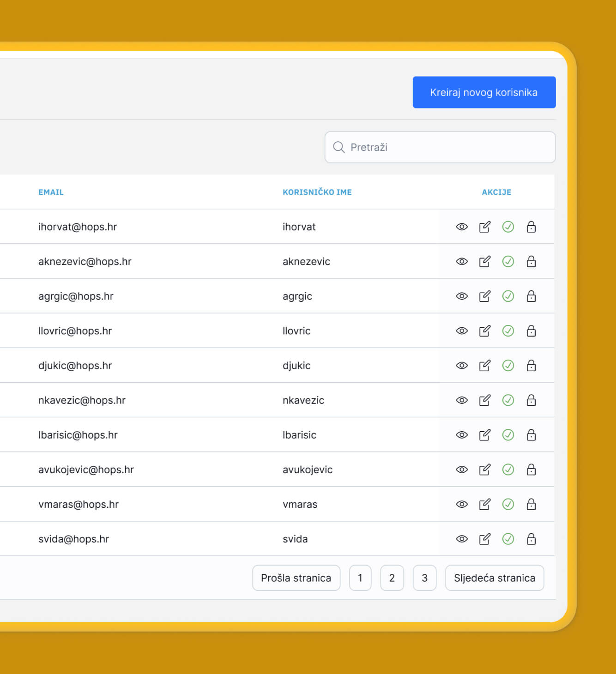Image resolution: width=616 pixels, height=674 pixels.
Task: Click the lock icon for nkavezic
Action: (531, 400)
